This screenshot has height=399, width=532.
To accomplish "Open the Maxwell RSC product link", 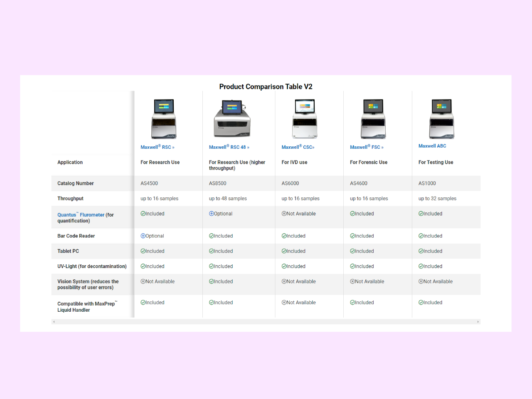I will pos(157,147).
